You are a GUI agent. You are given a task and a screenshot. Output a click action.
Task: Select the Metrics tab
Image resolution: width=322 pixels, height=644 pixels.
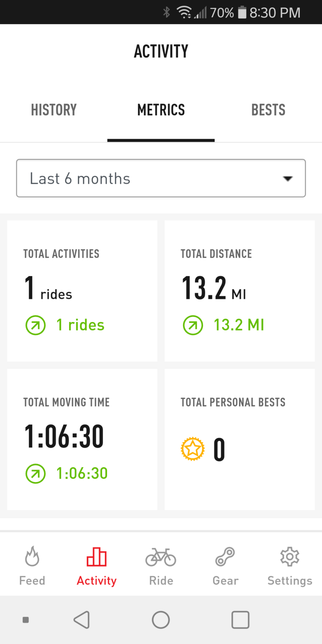pyautogui.click(x=161, y=110)
